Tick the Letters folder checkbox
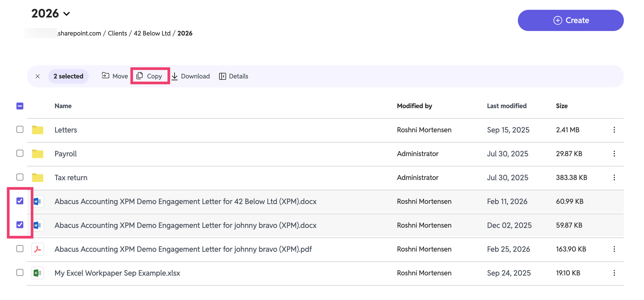 click(x=20, y=129)
